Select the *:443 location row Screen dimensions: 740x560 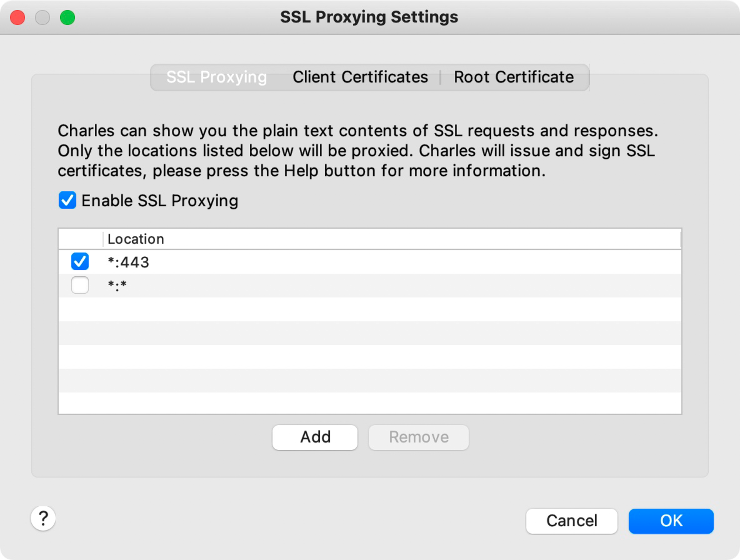[x=370, y=262]
